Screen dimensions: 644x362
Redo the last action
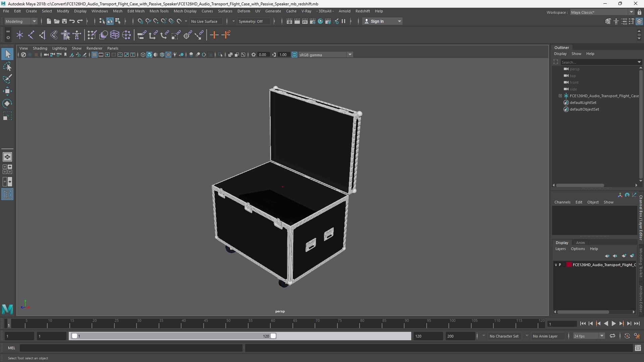(80, 21)
